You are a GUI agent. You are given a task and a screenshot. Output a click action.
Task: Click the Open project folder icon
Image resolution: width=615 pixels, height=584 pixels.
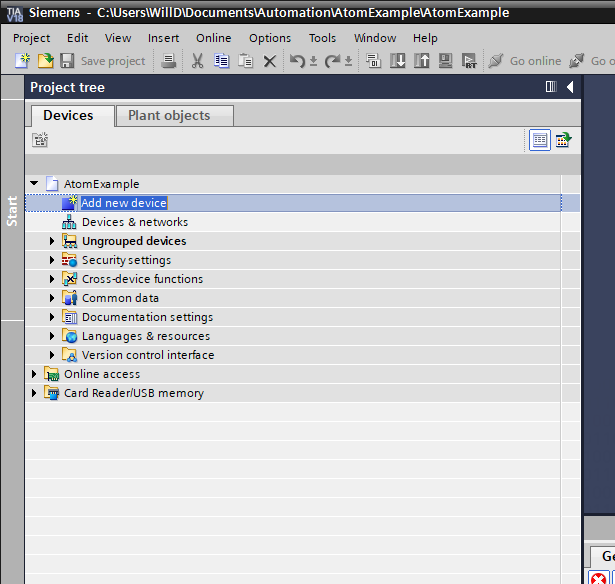45,61
